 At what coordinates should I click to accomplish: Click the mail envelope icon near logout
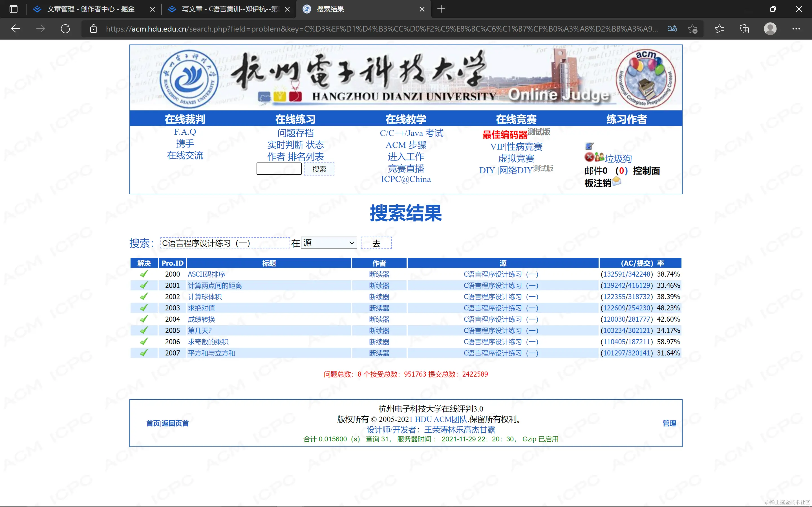617,182
